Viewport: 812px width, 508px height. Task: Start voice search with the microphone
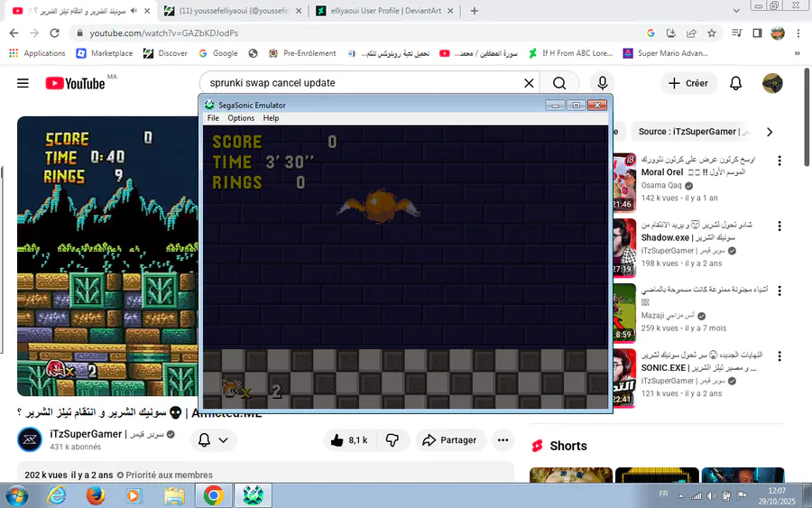click(603, 83)
